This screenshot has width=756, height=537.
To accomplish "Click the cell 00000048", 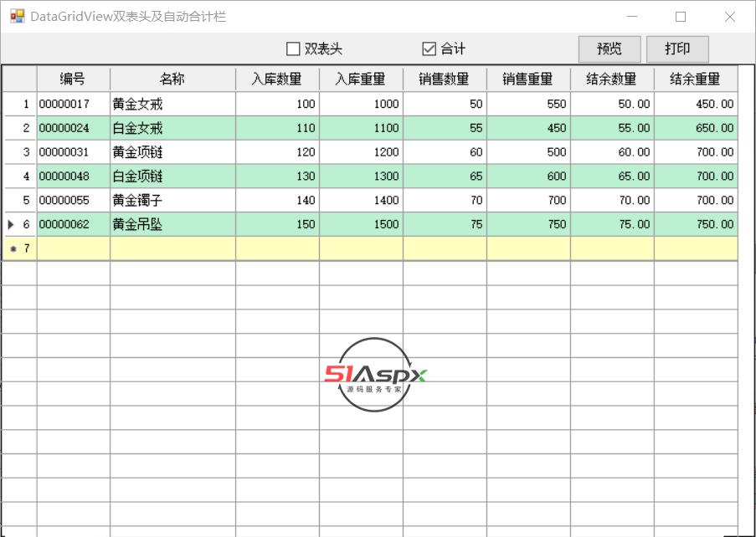I will [74, 176].
